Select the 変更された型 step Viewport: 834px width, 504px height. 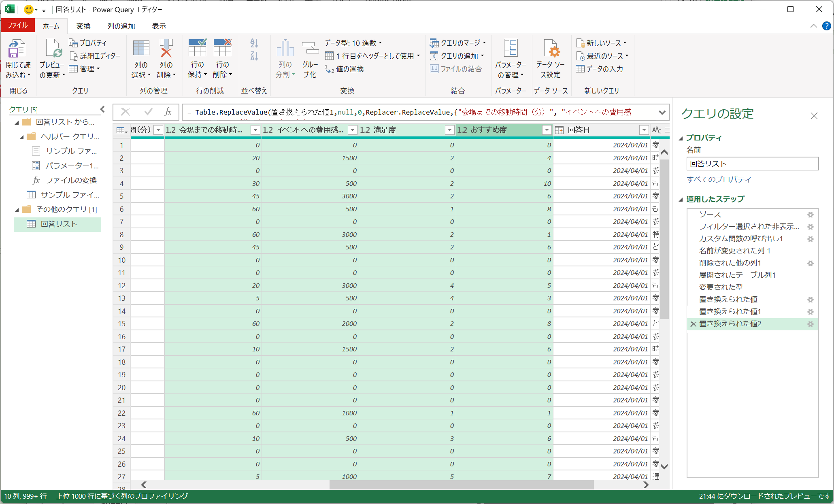point(721,287)
